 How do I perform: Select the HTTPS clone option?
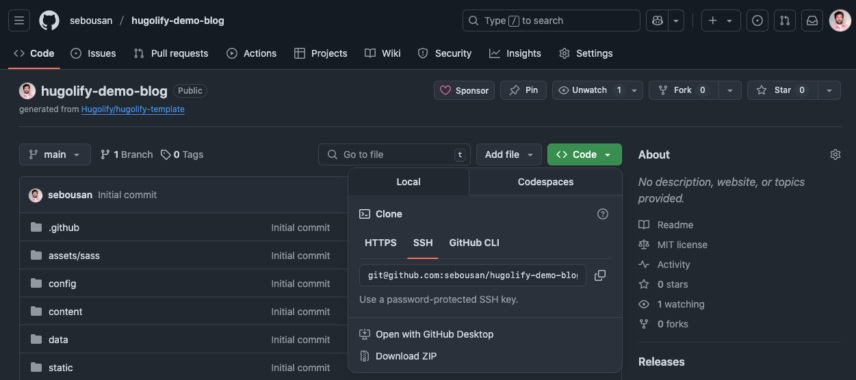pos(381,243)
